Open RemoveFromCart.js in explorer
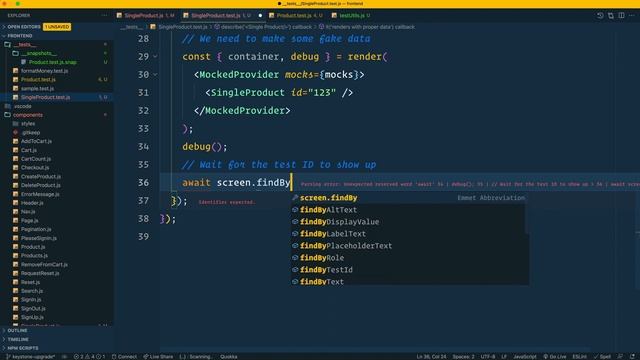The width and height of the screenshot is (640, 360). pyautogui.click(x=44, y=264)
